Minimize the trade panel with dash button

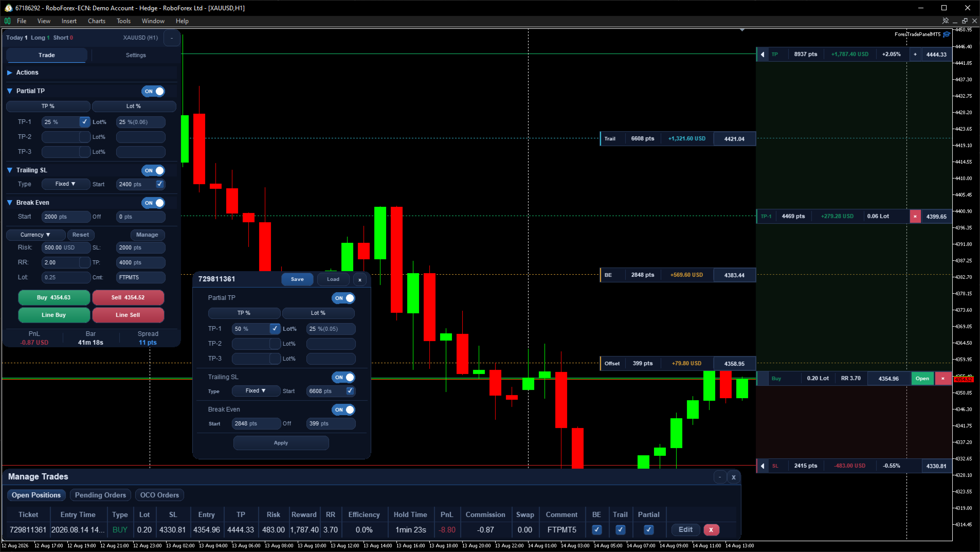[x=172, y=38]
